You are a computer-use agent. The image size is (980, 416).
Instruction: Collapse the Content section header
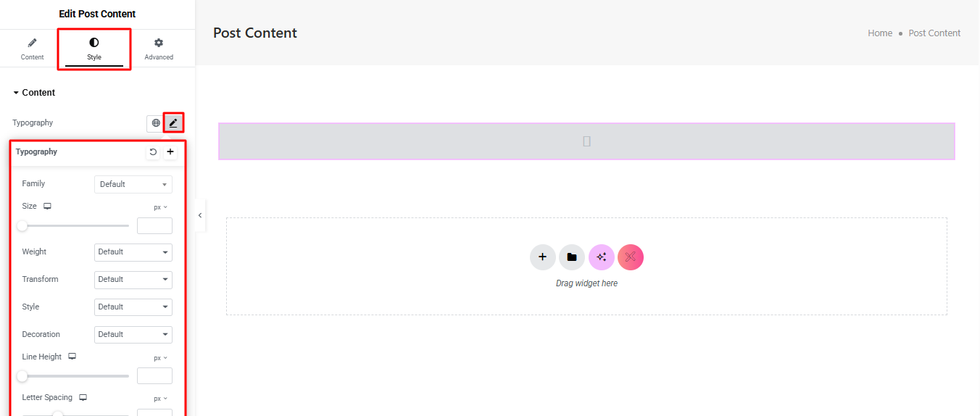34,93
